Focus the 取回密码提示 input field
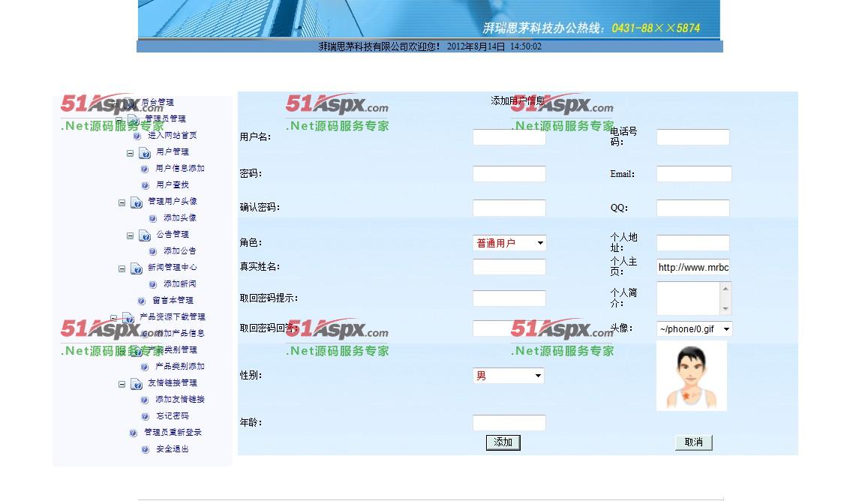 click(509, 298)
